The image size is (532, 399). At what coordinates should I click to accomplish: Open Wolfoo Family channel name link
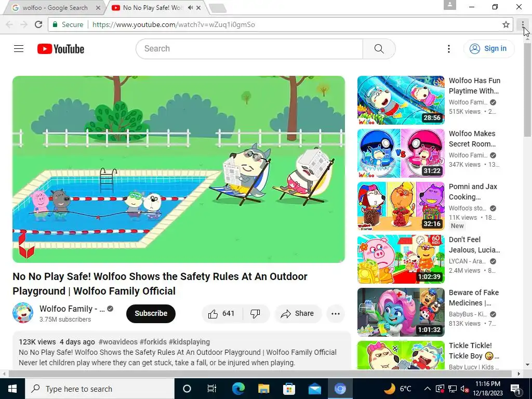tap(72, 309)
